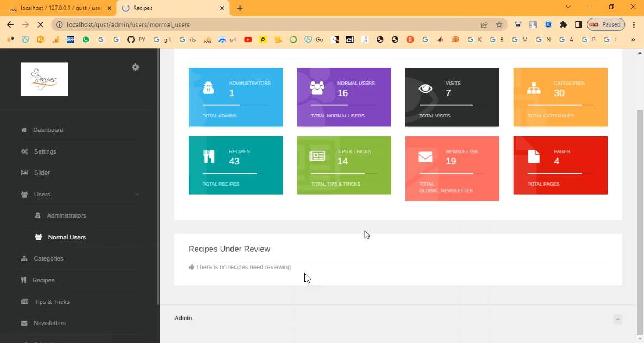Click the Newsletter envelope icon
Screen dimensions: 644x343
[426, 157]
